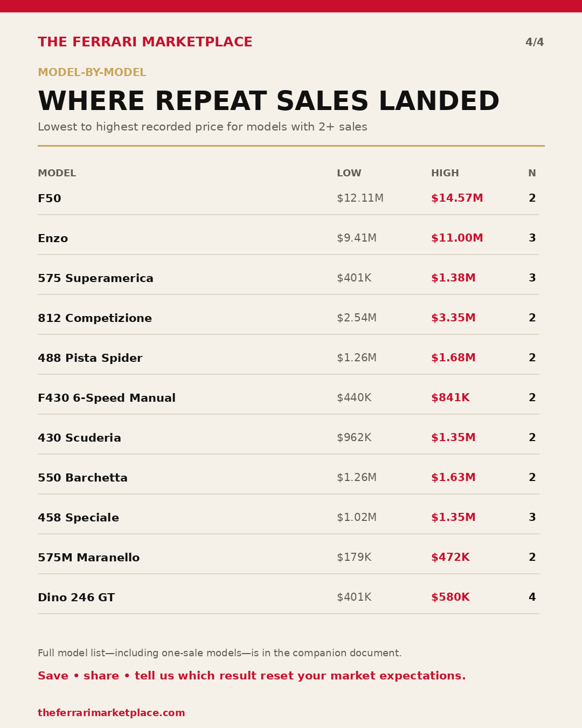Click the Save share call-to-action text
Screen dimensions: 582x728
tap(252, 676)
